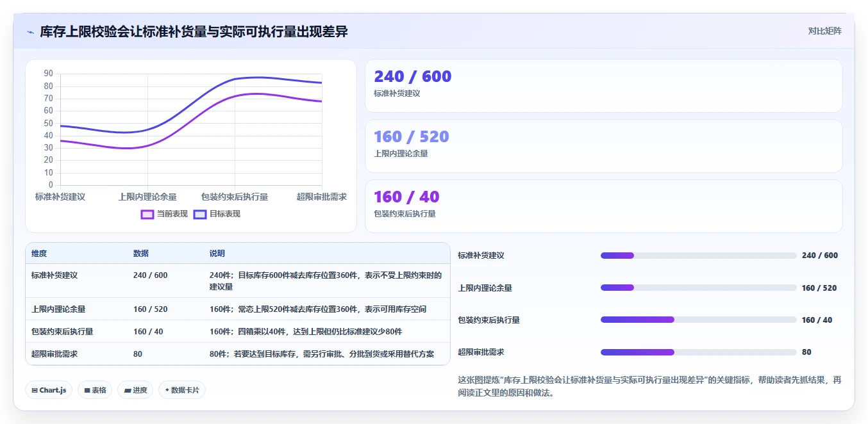The image size is (868, 424).
Task: Click the 超限审批需求 chart axis label
Action: (x=322, y=197)
